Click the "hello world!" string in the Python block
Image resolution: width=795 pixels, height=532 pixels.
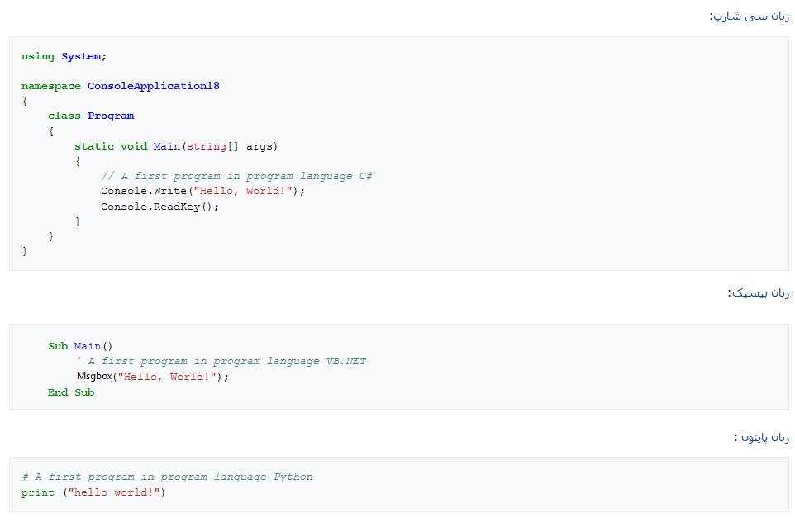[x=117, y=492]
